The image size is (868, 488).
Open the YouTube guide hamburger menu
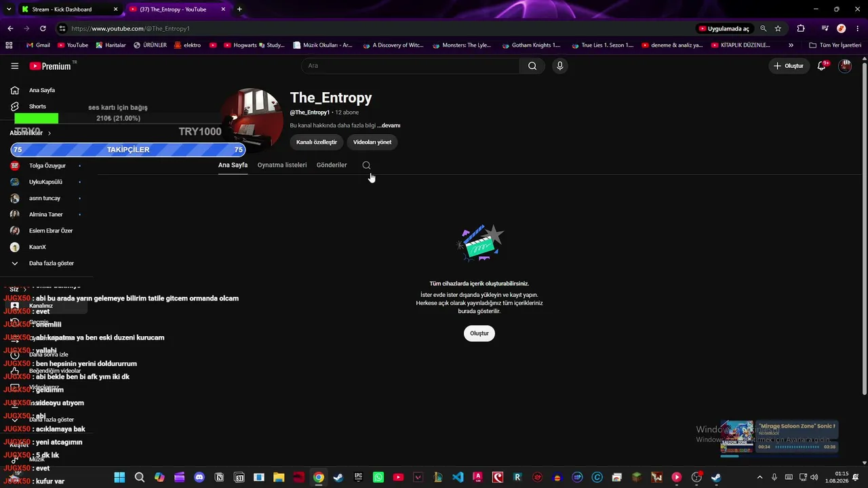click(15, 66)
